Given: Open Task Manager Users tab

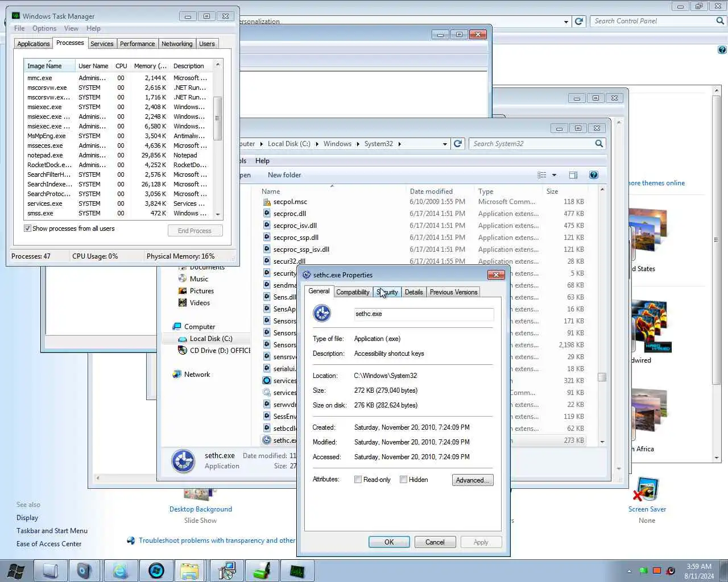Looking at the screenshot, I should coord(207,44).
